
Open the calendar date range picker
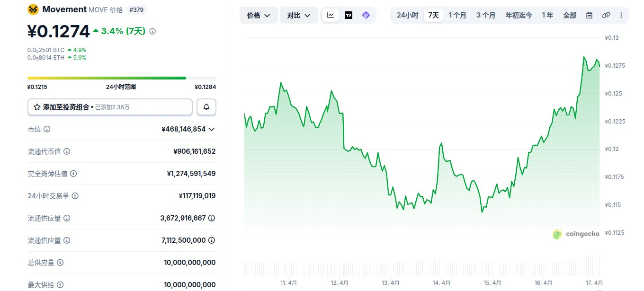[589, 15]
